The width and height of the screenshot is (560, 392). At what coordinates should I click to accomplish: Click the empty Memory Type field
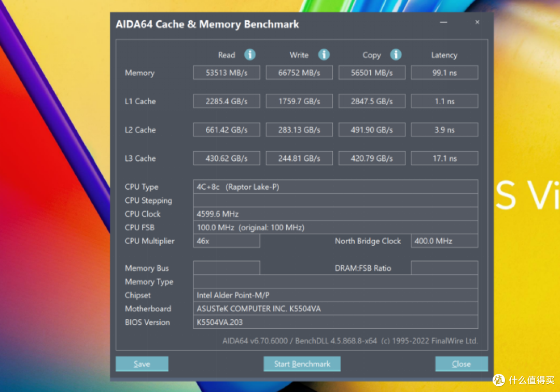click(x=335, y=282)
